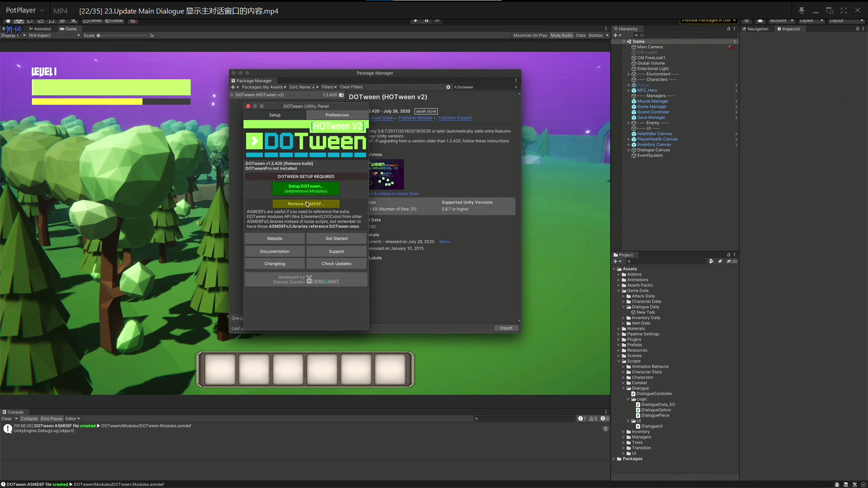The width and height of the screenshot is (868, 488).
Task: Toggle Collapse in the Console
Action: click(x=29, y=418)
